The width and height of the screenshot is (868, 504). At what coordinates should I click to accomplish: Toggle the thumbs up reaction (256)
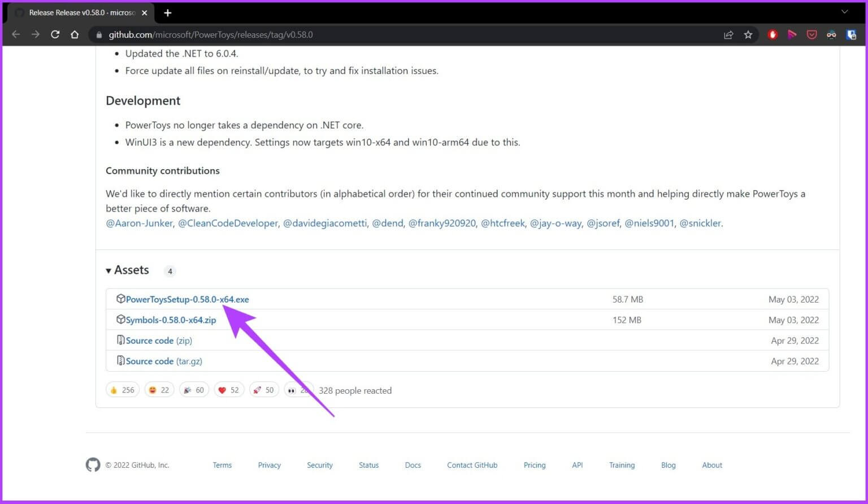pyautogui.click(x=122, y=390)
